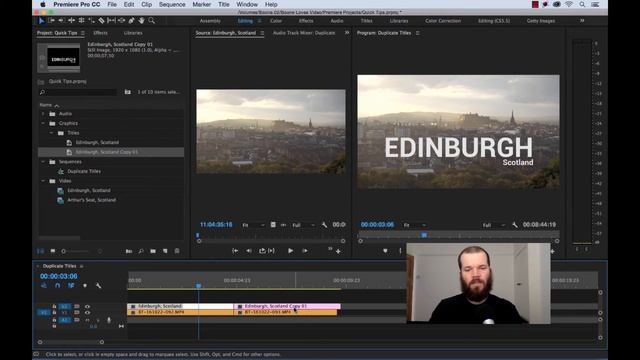The height and width of the screenshot is (360, 640).
Task: Toggle lower video track eye visibility
Action: click(87, 313)
